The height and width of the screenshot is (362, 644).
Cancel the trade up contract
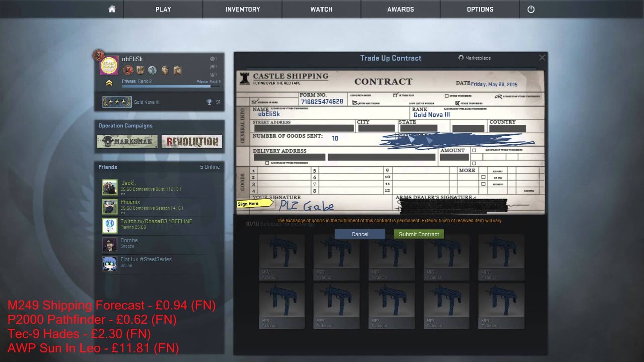(360, 234)
